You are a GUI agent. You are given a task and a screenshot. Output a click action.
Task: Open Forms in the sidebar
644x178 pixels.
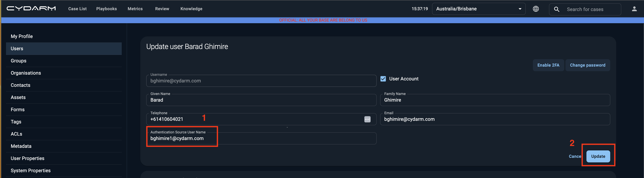coord(64,110)
